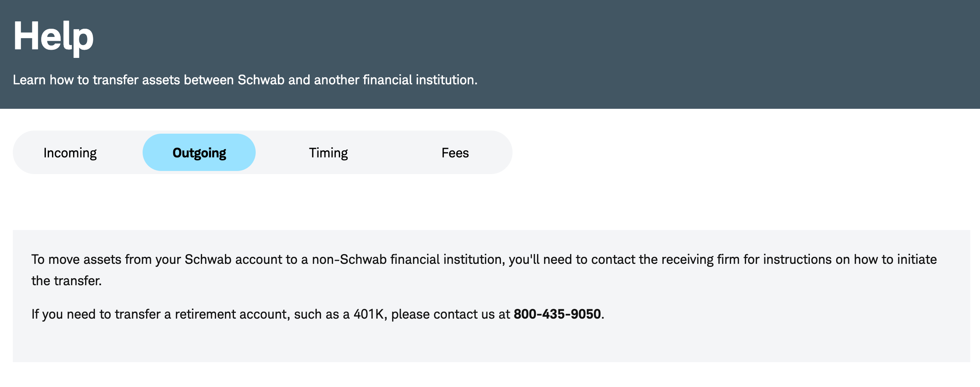
Task: Click the '401K' text in the paragraph
Action: [x=368, y=314]
